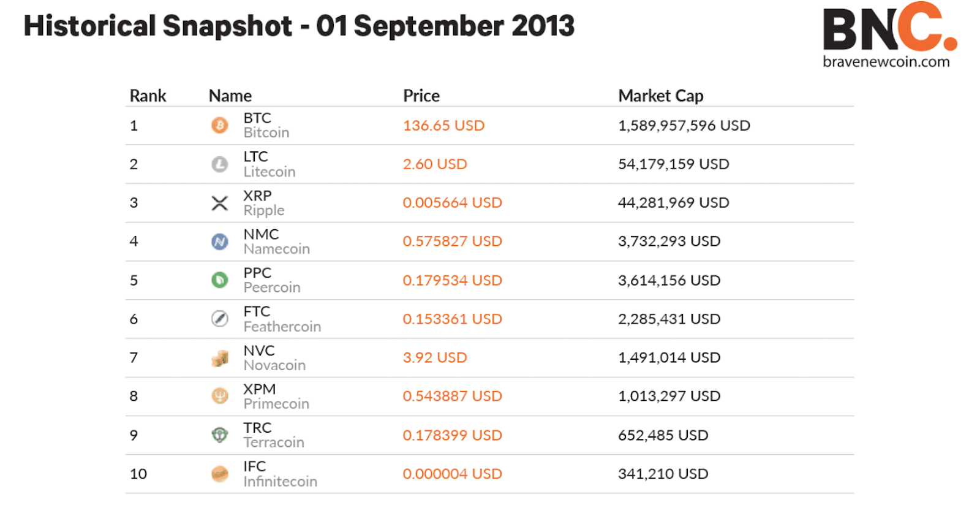Click the Ripple X logo icon
This screenshot has height=513, width=980.
pos(220,203)
